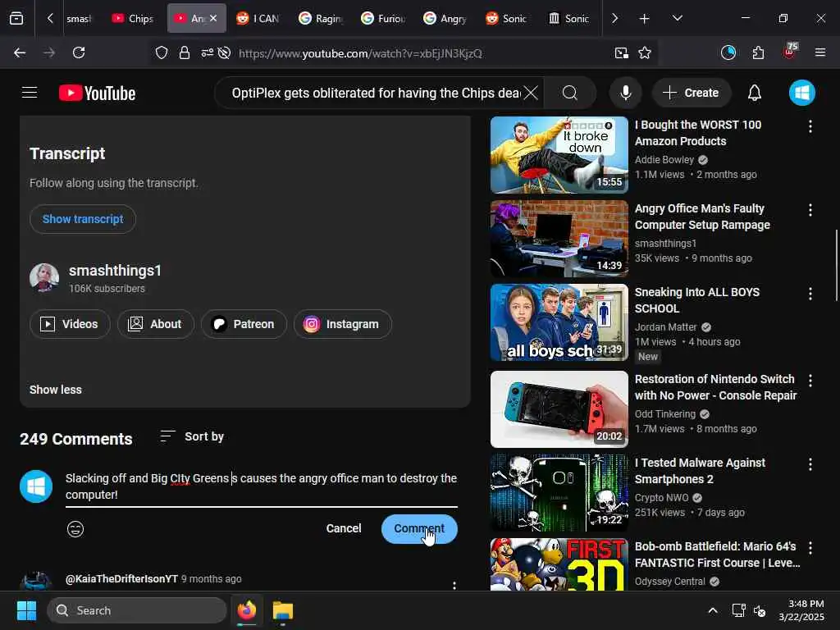The height and width of the screenshot is (630, 840).
Task: Open more options for ALL BOYS SCHOOL video
Action: tap(810, 294)
